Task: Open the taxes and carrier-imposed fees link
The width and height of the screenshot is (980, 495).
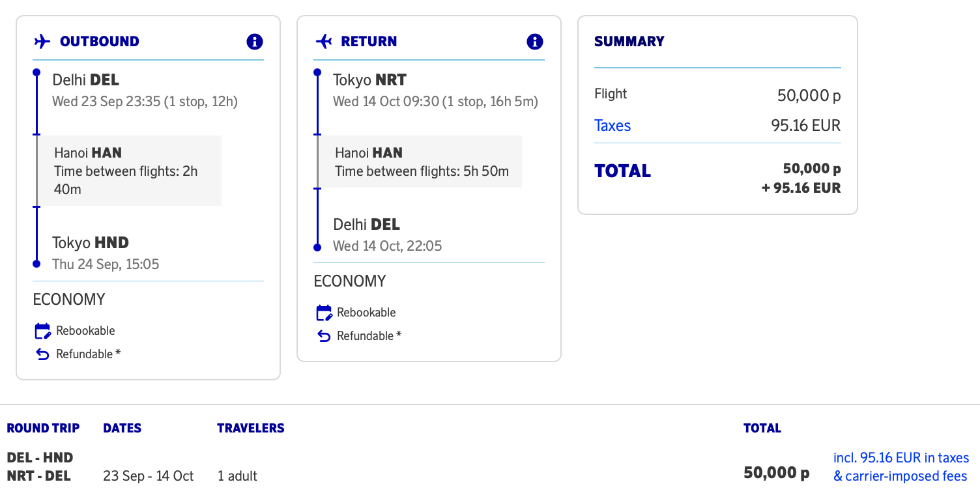Action: (x=901, y=466)
